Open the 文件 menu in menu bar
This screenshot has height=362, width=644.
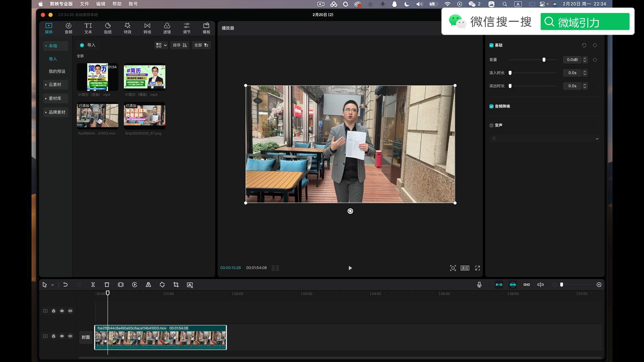[x=85, y=4]
